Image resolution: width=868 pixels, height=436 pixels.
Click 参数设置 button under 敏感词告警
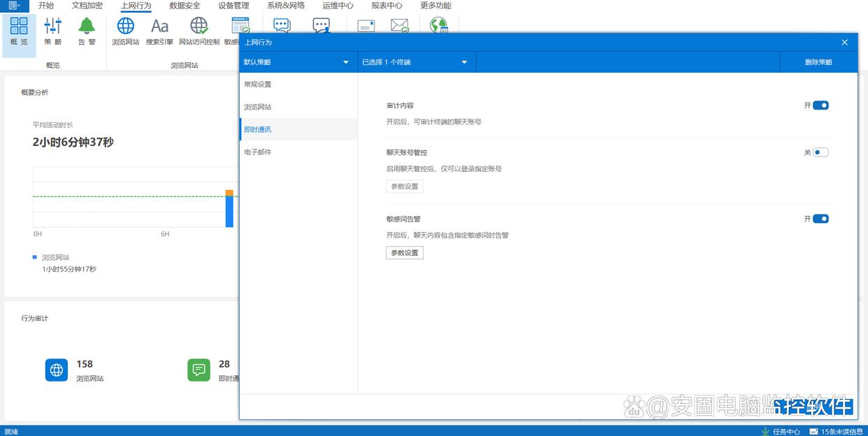pos(405,253)
